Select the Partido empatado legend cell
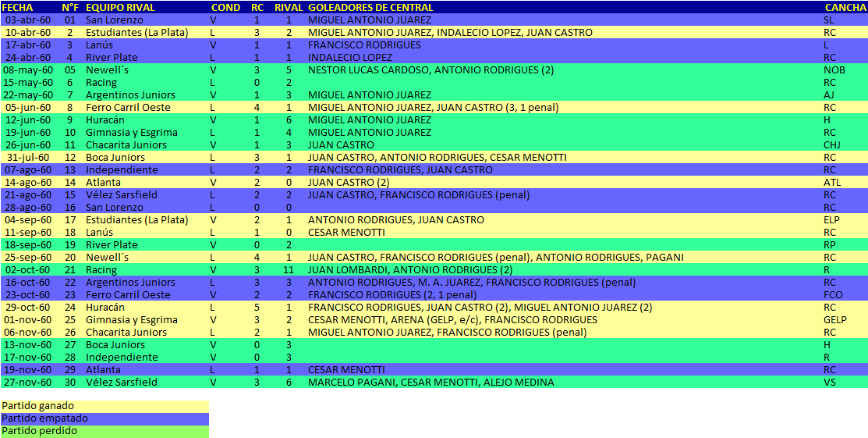This screenshot has width=868, height=438. click(105, 418)
